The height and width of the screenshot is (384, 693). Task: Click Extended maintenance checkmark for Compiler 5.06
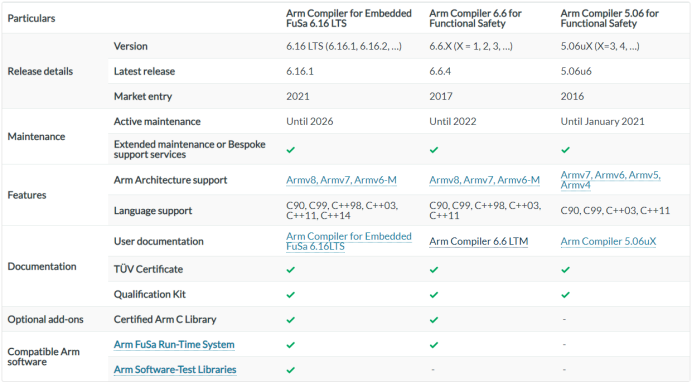point(565,150)
